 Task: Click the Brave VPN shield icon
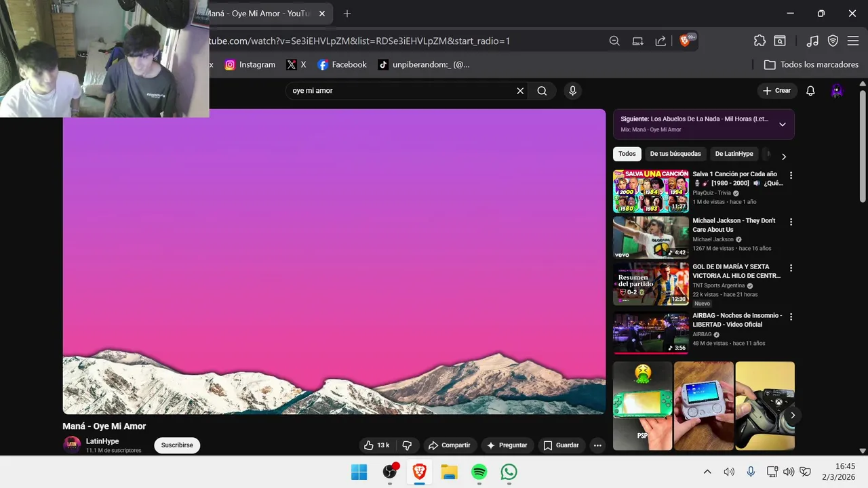(x=833, y=41)
